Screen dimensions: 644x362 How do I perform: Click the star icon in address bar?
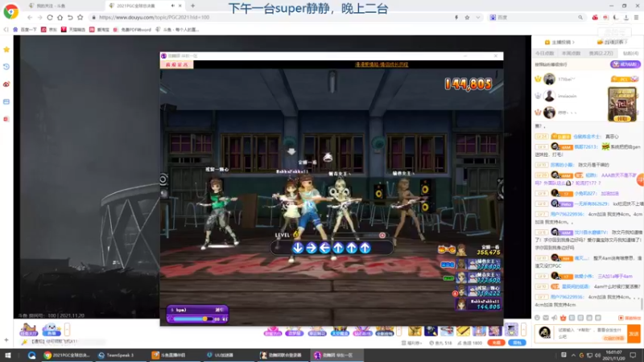point(467,17)
